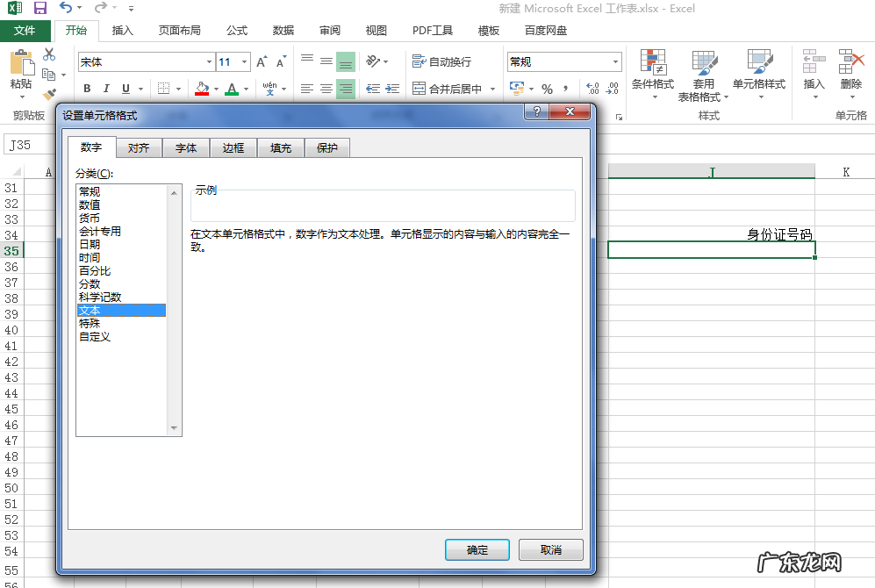Expand the number group dialog launcher
This screenshot has width=875, height=588.
tap(619, 117)
